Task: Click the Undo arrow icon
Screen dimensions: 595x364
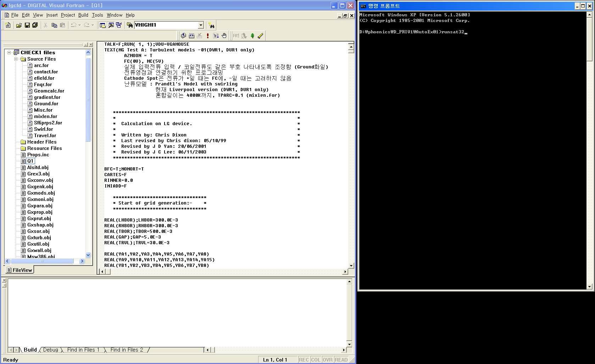Action: (x=73, y=25)
